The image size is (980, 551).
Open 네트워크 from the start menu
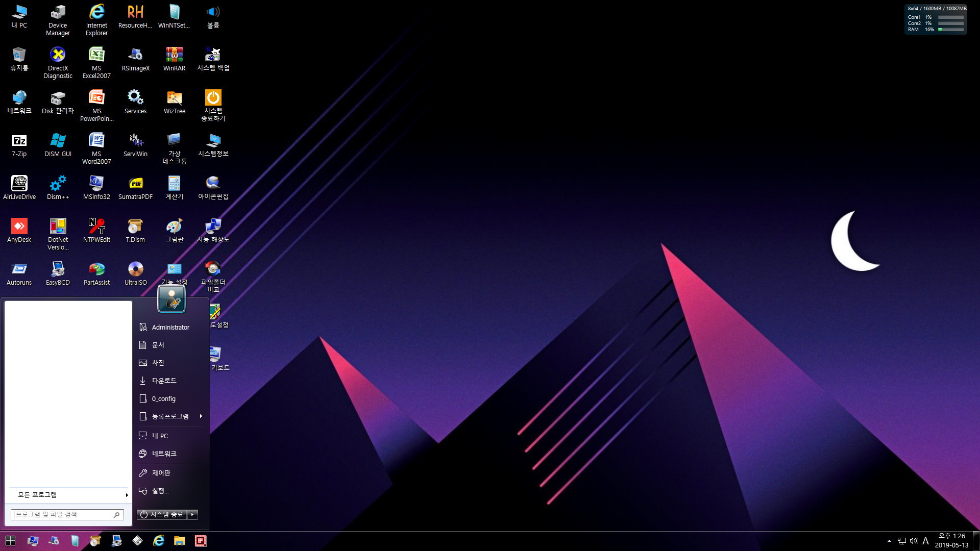170,454
